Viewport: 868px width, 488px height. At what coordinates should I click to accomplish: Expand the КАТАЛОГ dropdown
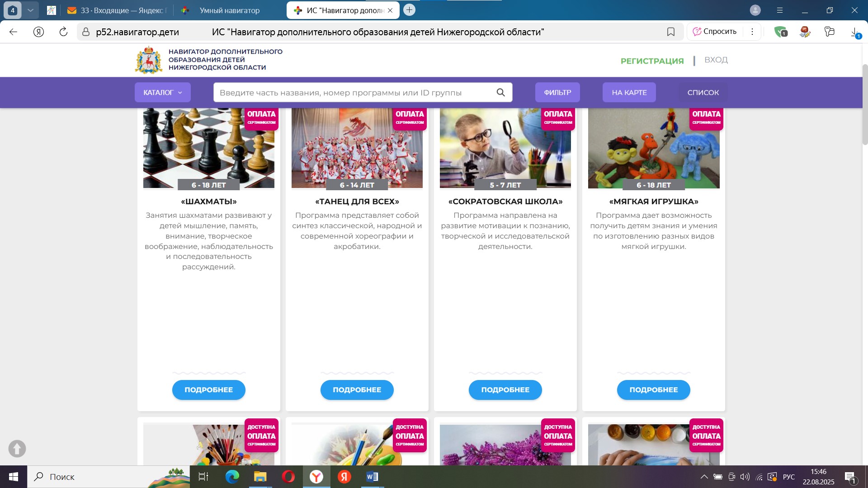coord(162,92)
